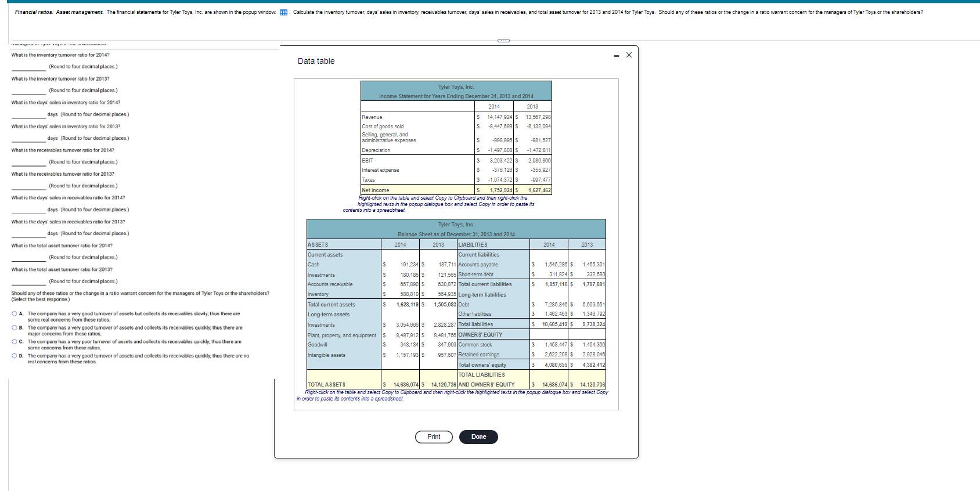Select the "Total current liabilities" label

[x=485, y=284]
